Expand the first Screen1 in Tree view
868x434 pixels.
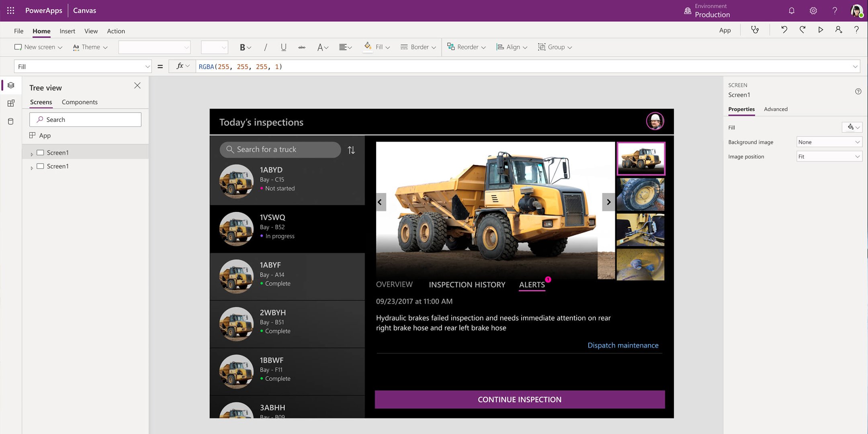tap(32, 153)
